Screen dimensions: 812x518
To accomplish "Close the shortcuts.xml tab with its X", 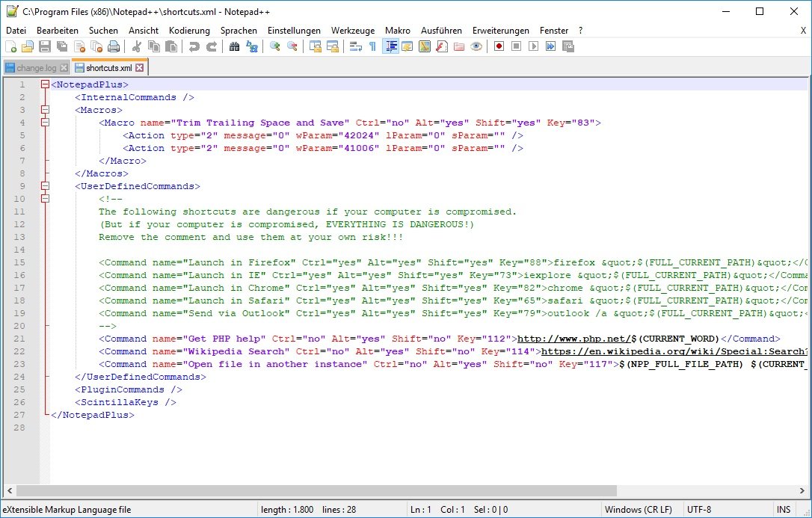I will click(x=139, y=68).
